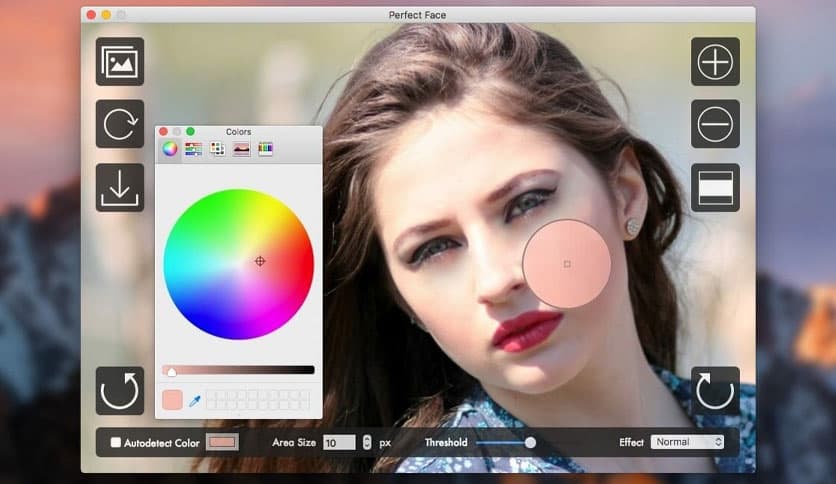836x484 pixels.
Task: Open the Color Palettes tab
Action: click(x=217, y=149)
